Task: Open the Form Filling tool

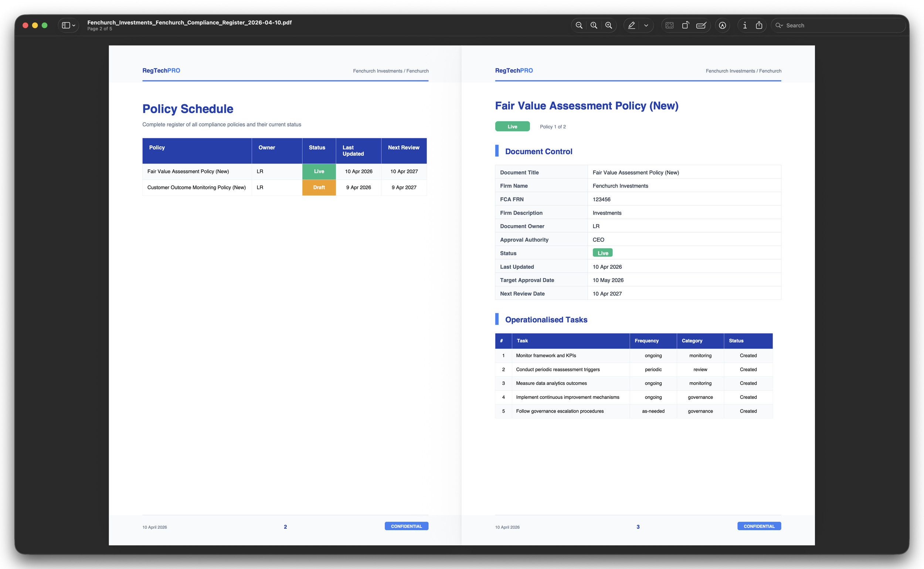Action: click(701, 25)
